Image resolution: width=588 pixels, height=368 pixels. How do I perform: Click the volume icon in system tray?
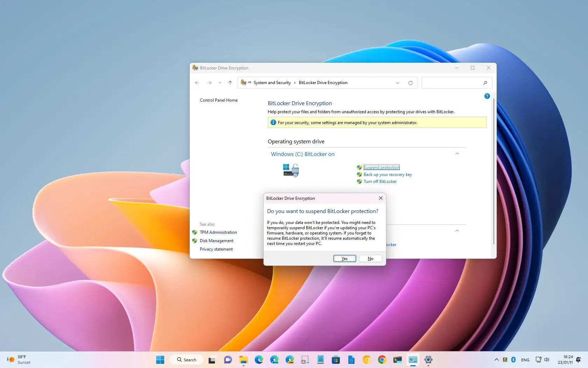click(546, 360)
